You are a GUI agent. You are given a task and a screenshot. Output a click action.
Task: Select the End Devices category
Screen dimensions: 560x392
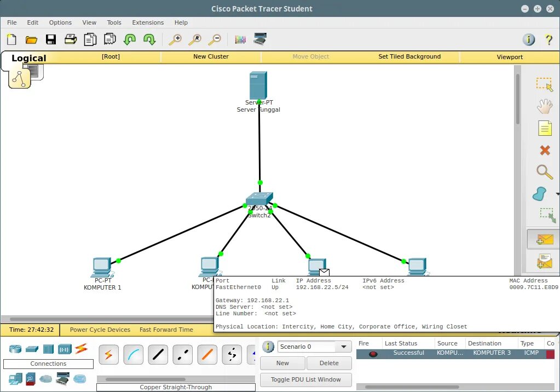pos(15,379)
